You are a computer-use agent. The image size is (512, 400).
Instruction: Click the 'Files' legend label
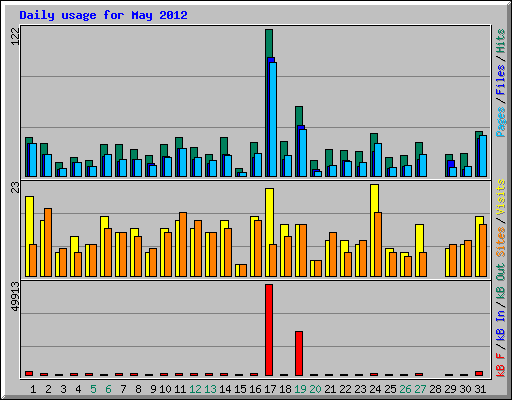(x=501, y=80)
